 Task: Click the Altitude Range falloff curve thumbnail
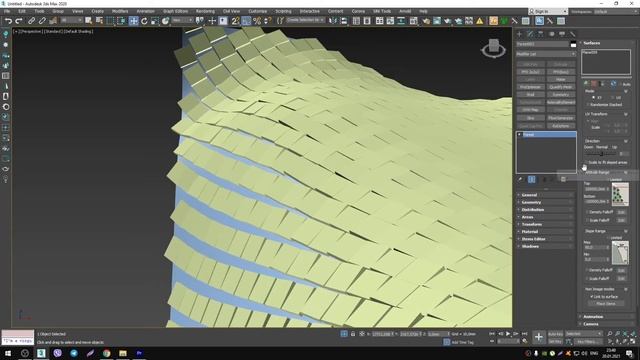(x=620, y=194)
